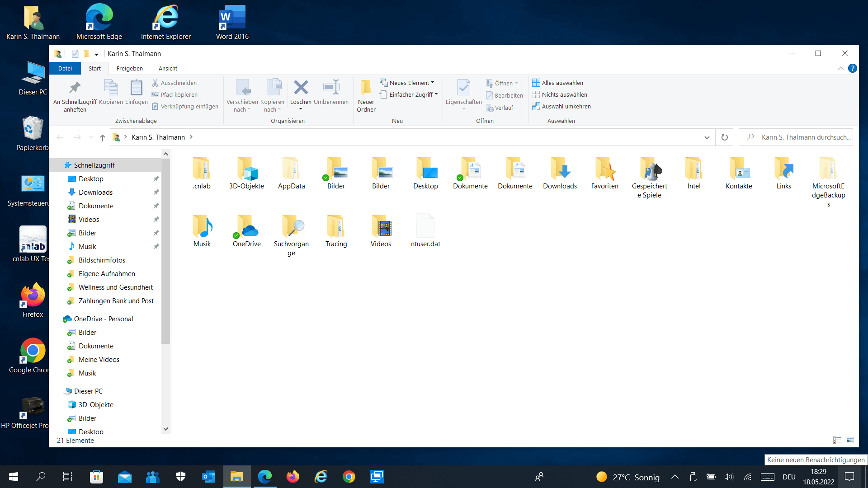Open the help question mark icon
Screen dimensions: 868x488
tap(853, 68)
